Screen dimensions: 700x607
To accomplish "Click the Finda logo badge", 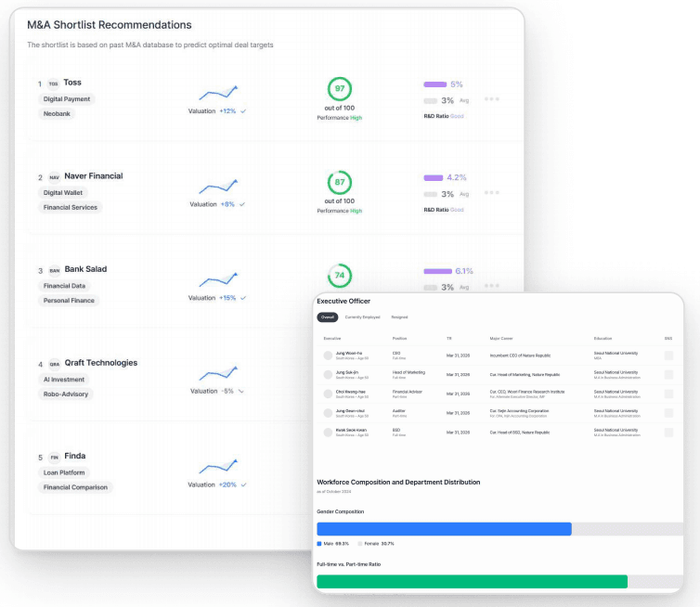I will [x=55, y=458].
